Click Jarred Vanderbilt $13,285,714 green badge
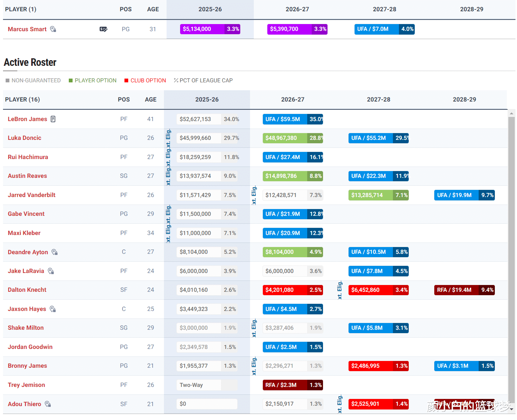The width and height of the screenshot is (517, 420). click(378, 195)
